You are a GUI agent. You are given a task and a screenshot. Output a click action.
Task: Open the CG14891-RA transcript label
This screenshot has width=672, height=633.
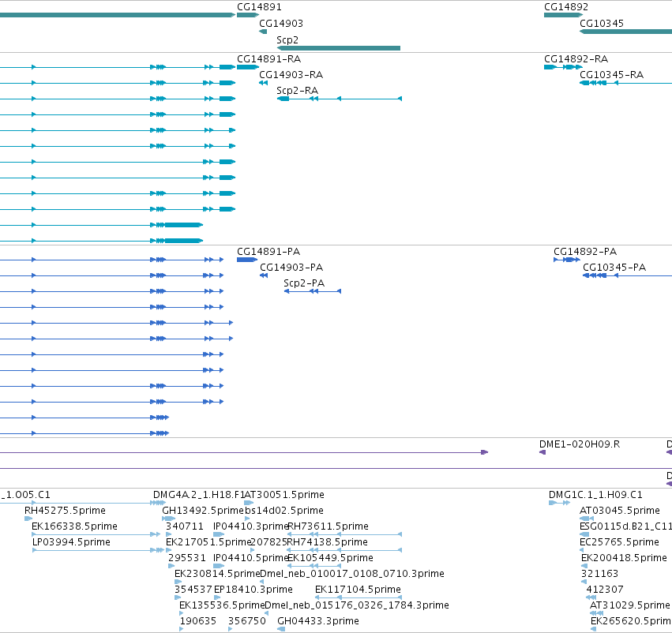[x=268, y=58]
